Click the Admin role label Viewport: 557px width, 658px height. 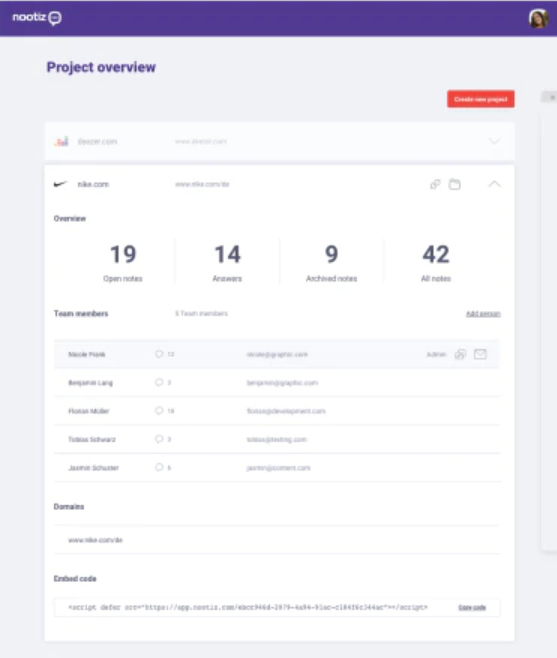[x=436, y=355]
